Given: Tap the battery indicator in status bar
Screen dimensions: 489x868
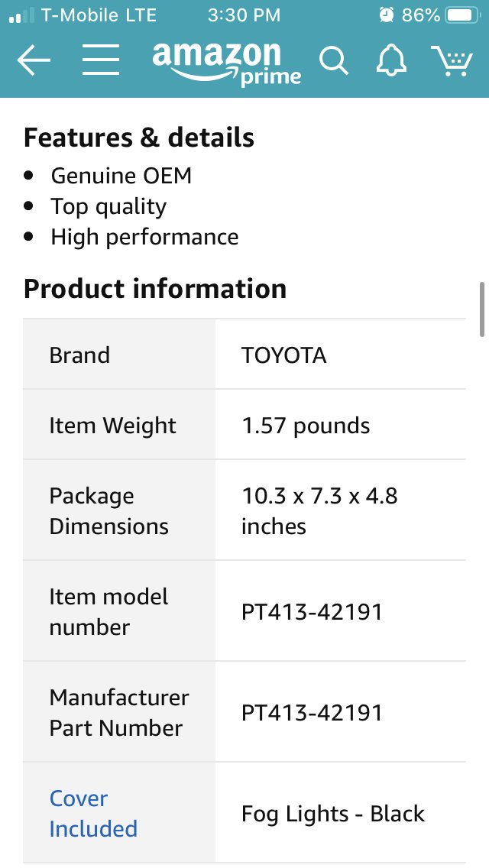Looking at the screenshot, I should (463, 15).
